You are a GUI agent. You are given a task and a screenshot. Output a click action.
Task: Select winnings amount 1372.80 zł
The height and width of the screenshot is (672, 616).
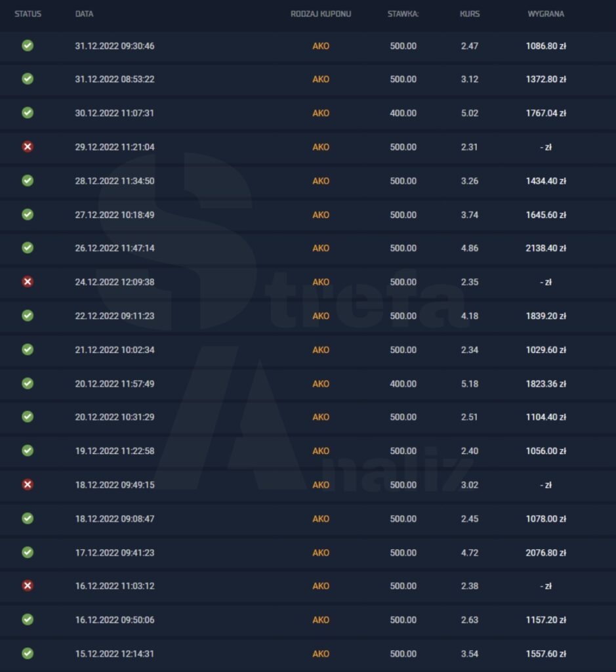tap(546, 79)
